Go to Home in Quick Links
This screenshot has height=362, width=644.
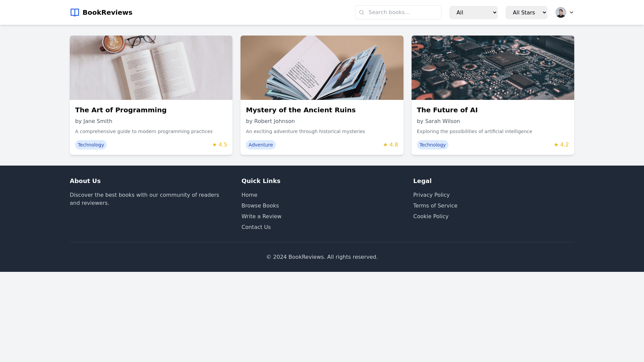(249, 195)
